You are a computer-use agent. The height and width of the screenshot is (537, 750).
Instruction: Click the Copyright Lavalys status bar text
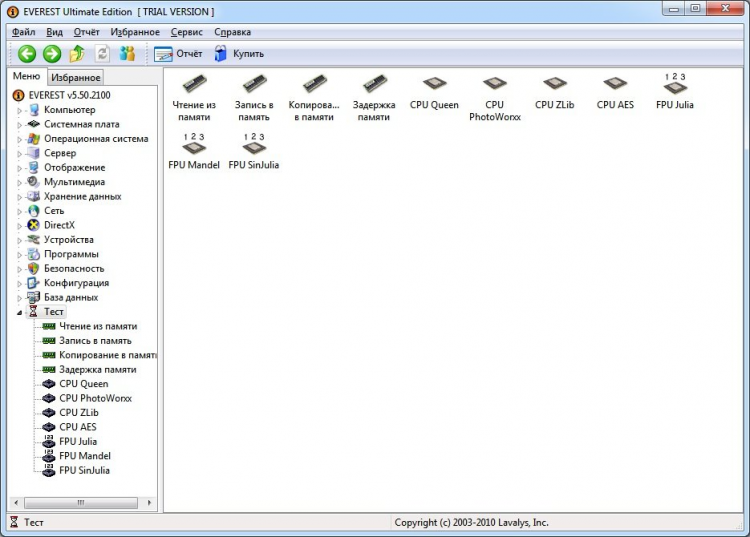[x=471, y=523]
